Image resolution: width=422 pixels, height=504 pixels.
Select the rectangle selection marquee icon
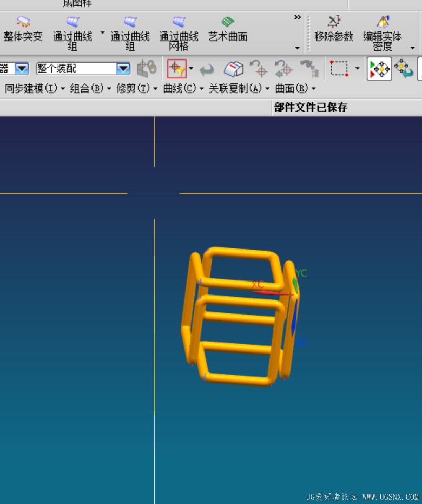339,68
